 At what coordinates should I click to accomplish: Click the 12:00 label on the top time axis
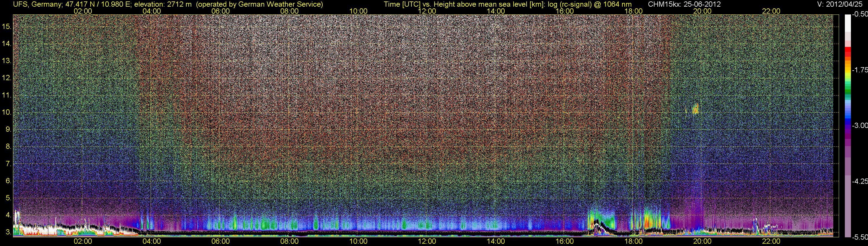(427, 11)
